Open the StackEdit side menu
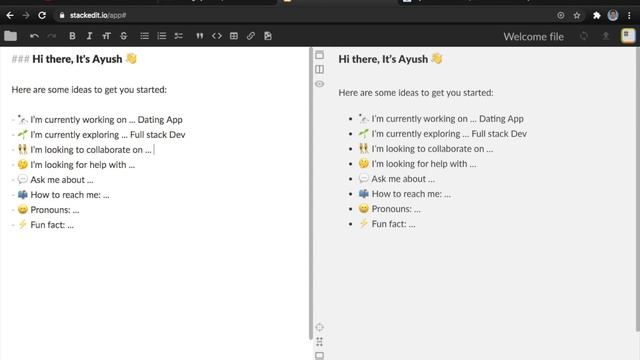 pyautogui.click(x=628, y=36)
